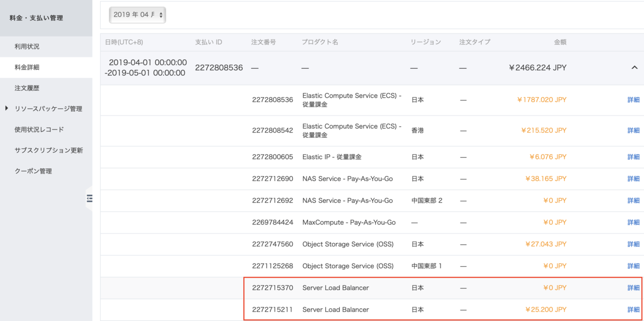
Task: Click amount ¥25.200 JPY
Action: point(546,310)
